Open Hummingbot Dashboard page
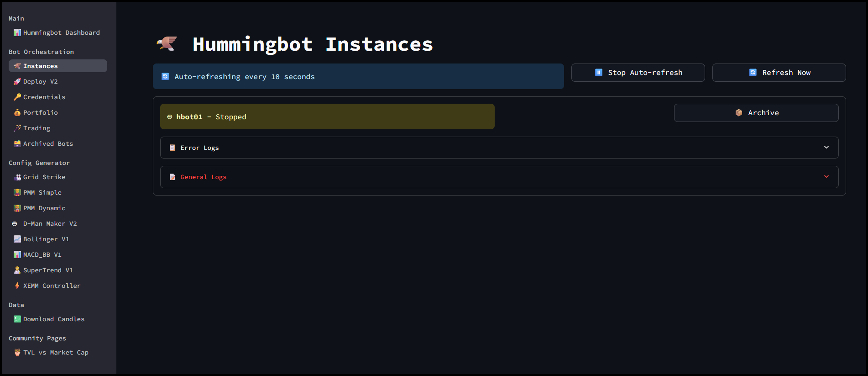Viewport: 868px width, 376px height. coord(61,32)
